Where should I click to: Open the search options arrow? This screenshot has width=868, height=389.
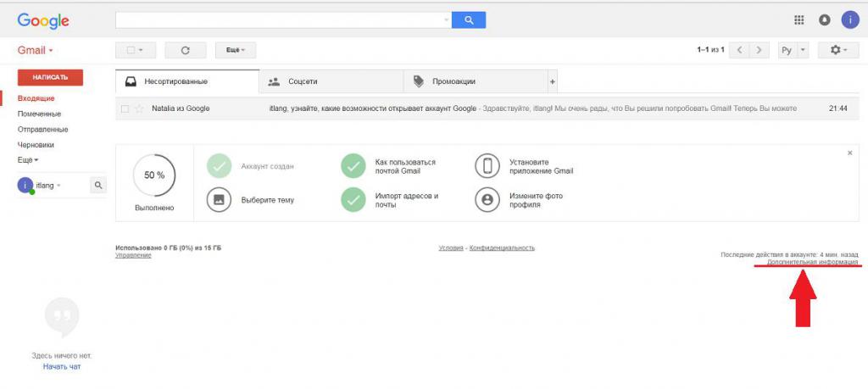pyautogui.click(x=446, y=20)
